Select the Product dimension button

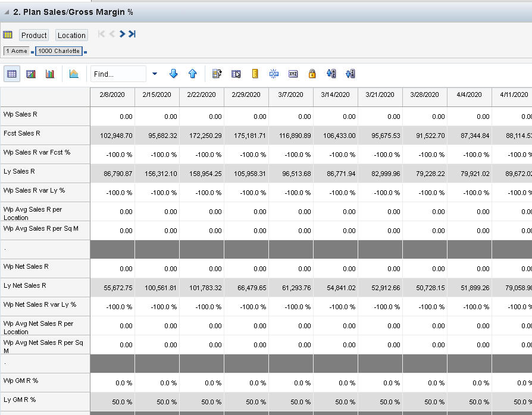(34, 35)
